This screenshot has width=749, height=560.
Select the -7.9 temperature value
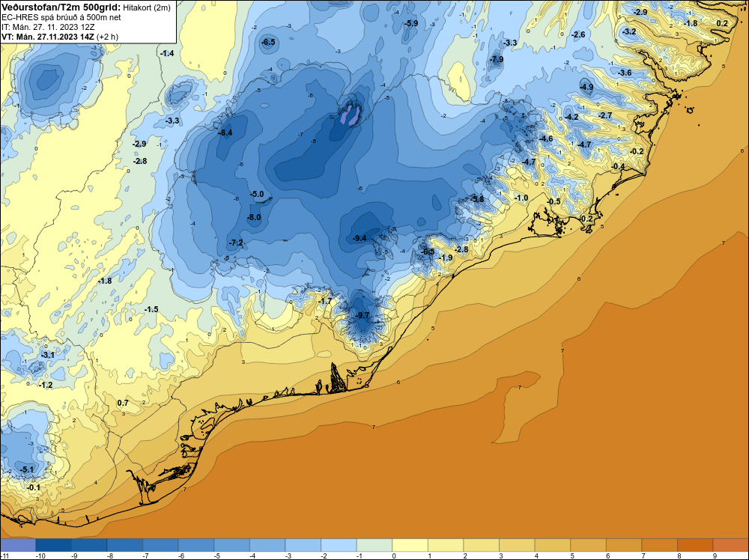497,60
